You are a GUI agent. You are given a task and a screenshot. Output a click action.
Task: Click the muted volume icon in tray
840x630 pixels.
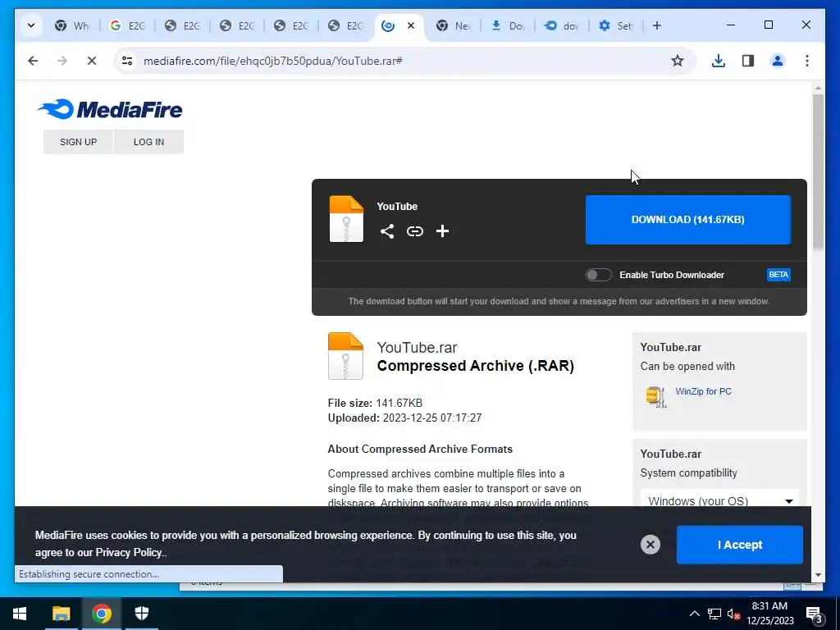click(733, 614)
